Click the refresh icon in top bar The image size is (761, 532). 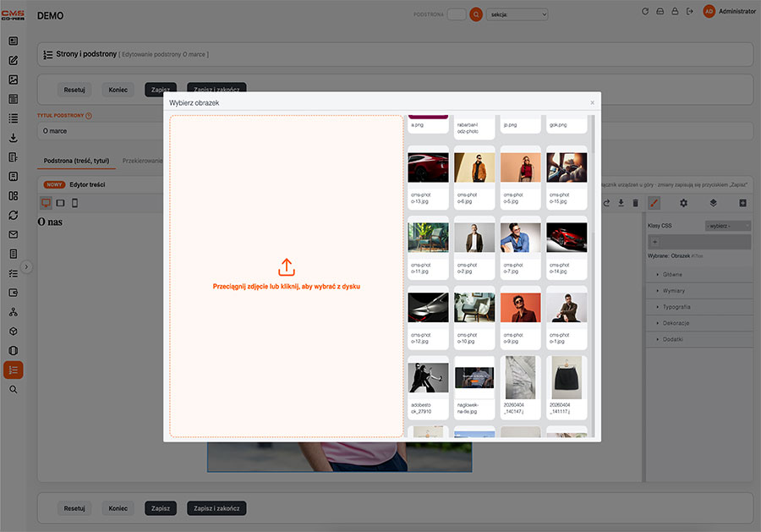(x=645, y=11)
